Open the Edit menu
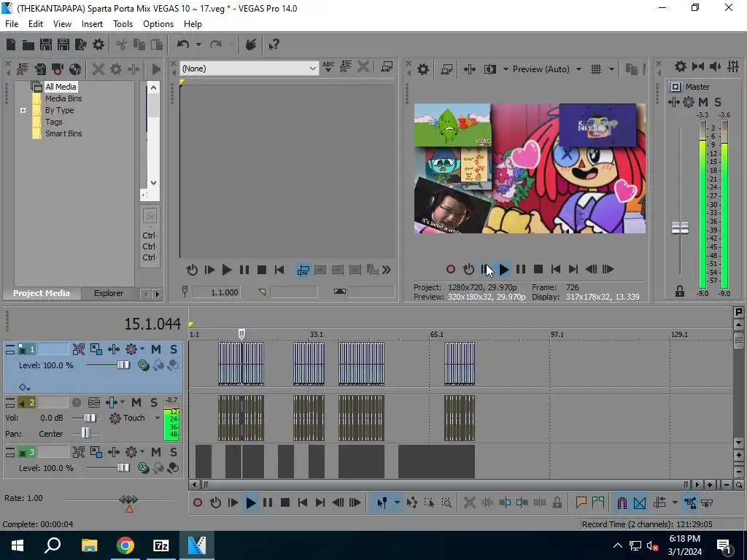 (x=36, y=24)
